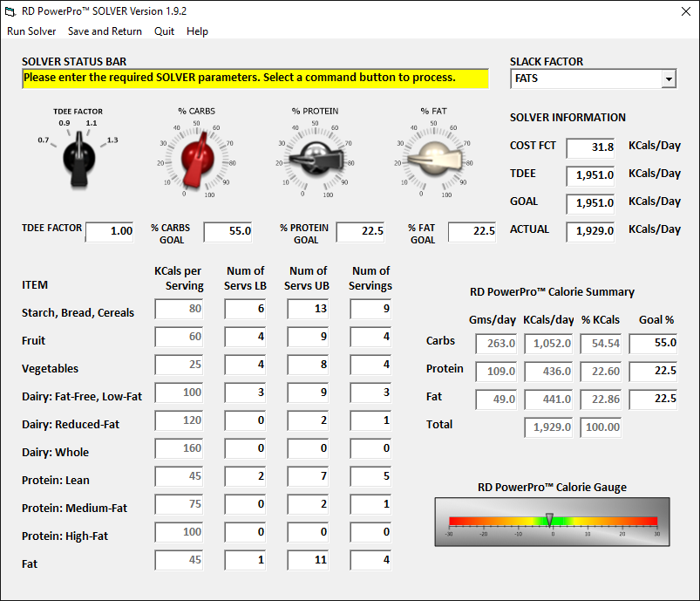This screenshot has height=601, width=700.
Task: Click Fat Gms/day value 49.0
Action: 496,400
